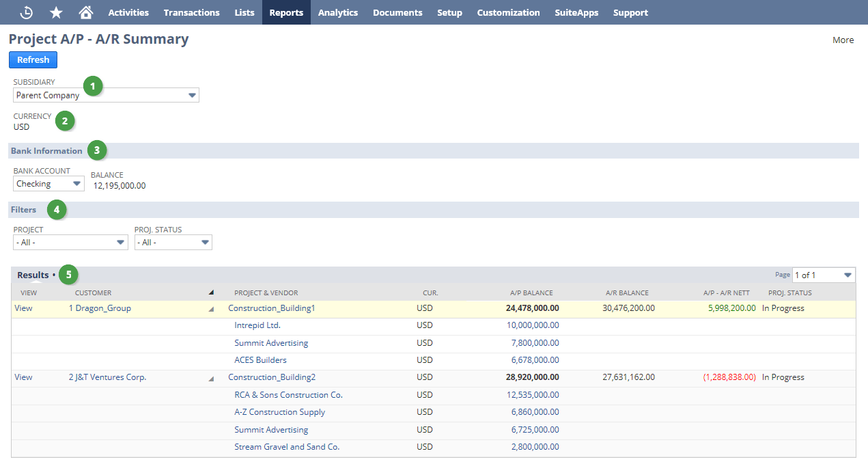
Task: Expand the Project filter dropdown
Action: 120,243
